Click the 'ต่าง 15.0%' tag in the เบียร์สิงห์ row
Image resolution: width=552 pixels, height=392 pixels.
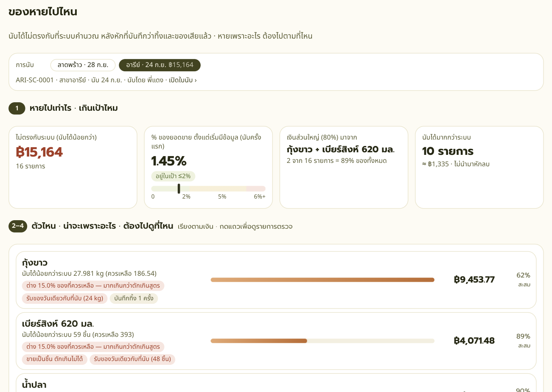[93, 347]
